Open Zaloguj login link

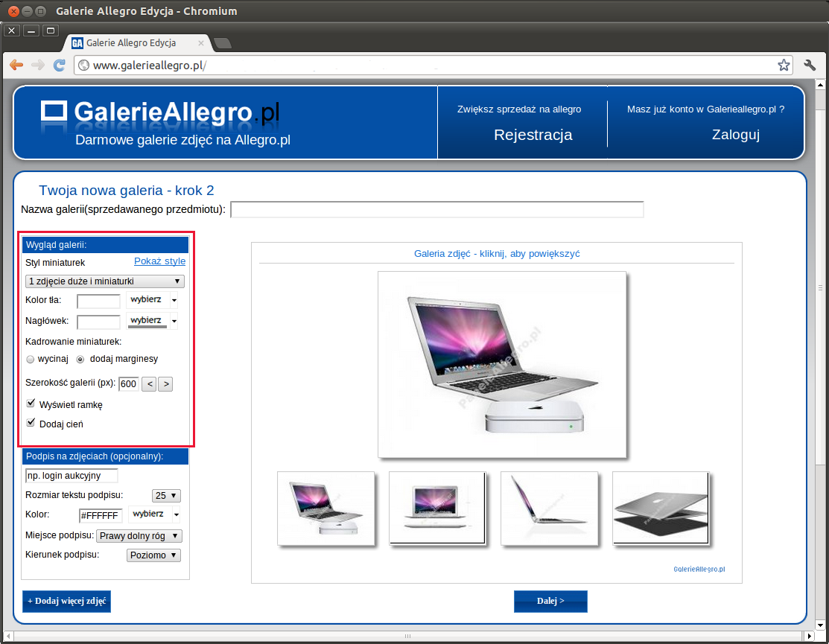click(735, 135)
